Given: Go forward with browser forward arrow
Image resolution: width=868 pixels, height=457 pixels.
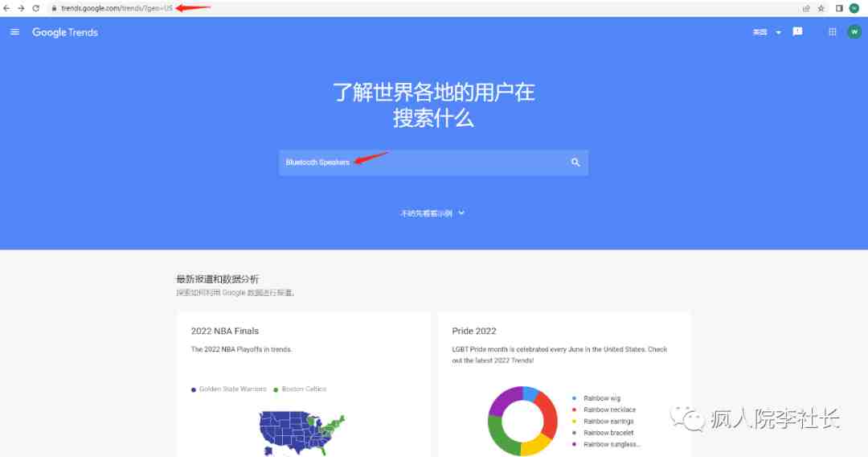Looking at the screenshot, I should pyautogui.click(x=21, y=8).
